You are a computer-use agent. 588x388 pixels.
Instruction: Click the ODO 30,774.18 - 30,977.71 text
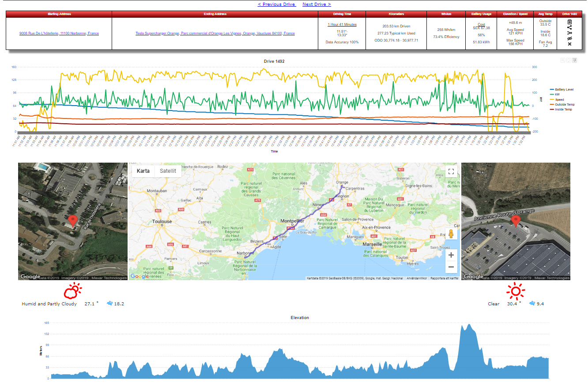[396, 40]
